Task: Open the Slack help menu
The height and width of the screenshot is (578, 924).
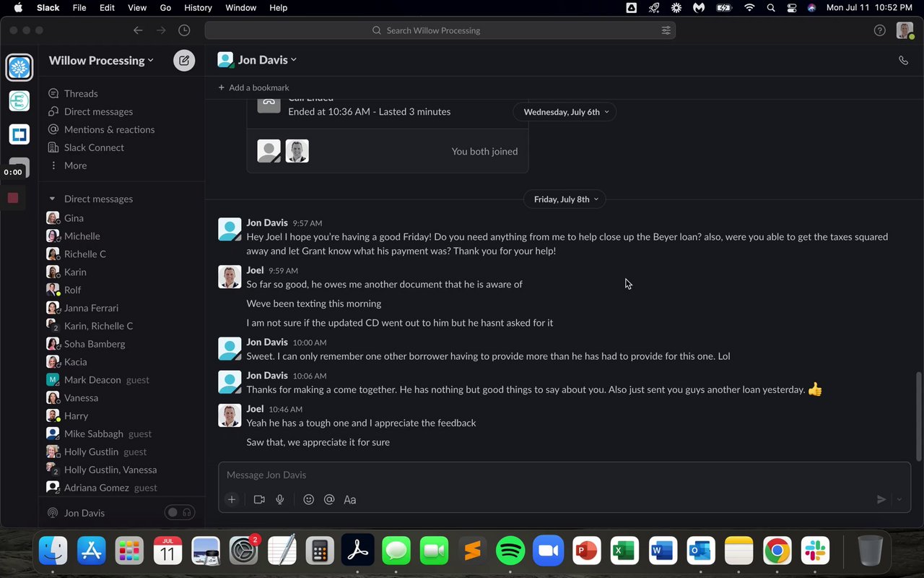Action: coord(879,30)
